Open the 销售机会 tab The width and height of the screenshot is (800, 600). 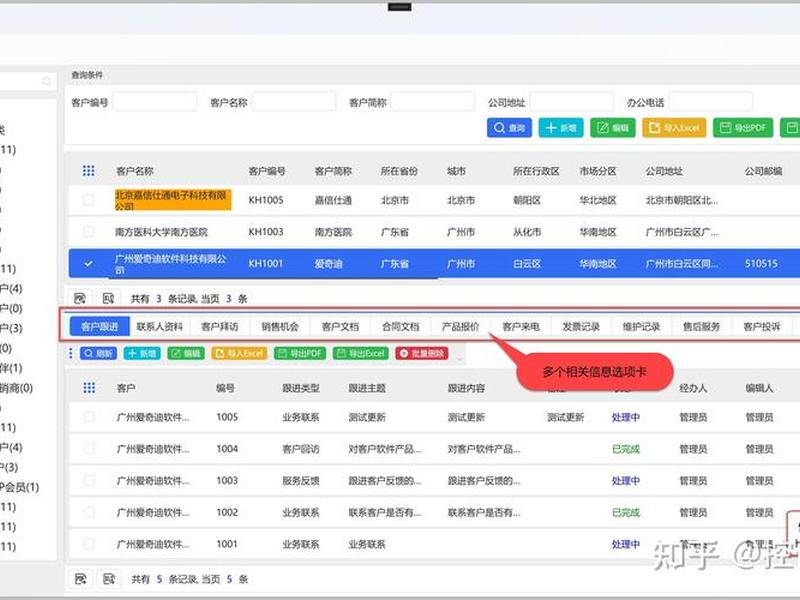click(x=280, y=326)
